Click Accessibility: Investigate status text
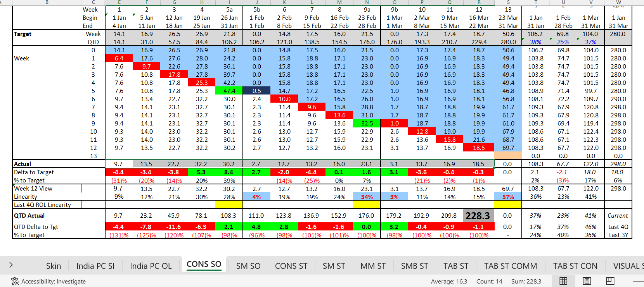Screen dimensions: 644x287 pyautogui.click(x=54, y=281)
